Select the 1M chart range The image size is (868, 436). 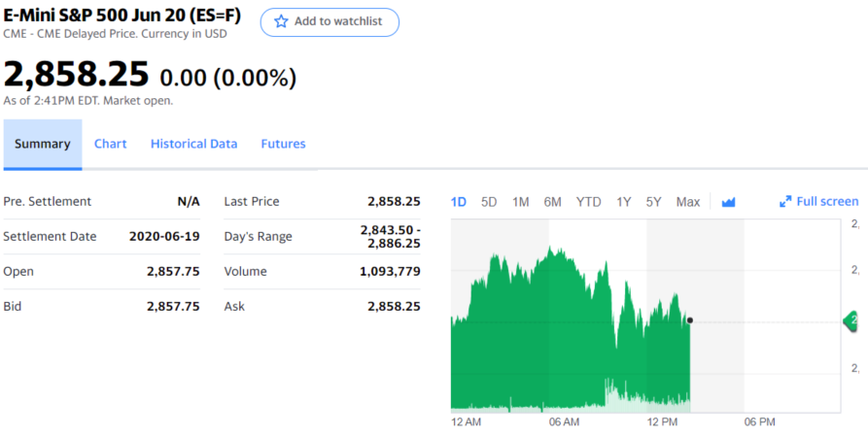(520, 202)
